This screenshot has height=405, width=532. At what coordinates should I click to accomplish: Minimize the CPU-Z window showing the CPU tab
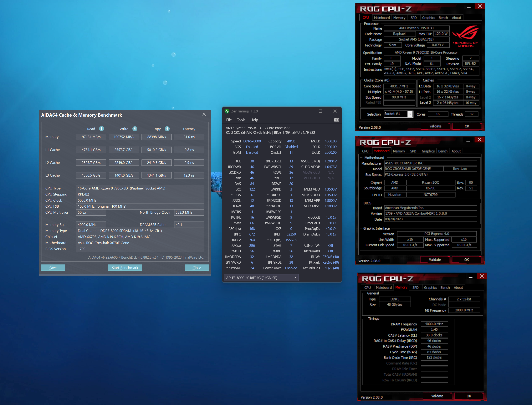point(469,7)
